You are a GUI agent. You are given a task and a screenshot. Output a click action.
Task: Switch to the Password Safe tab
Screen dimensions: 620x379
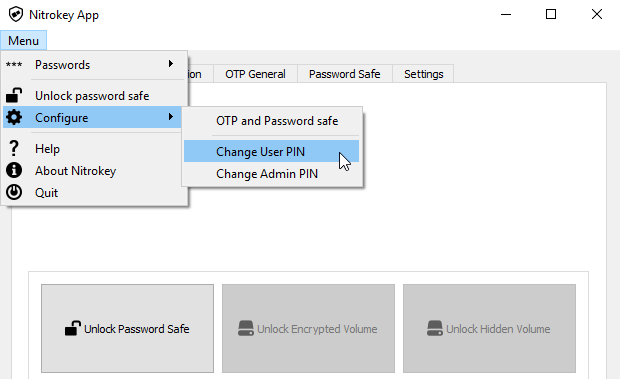click(x=345, y=74)
